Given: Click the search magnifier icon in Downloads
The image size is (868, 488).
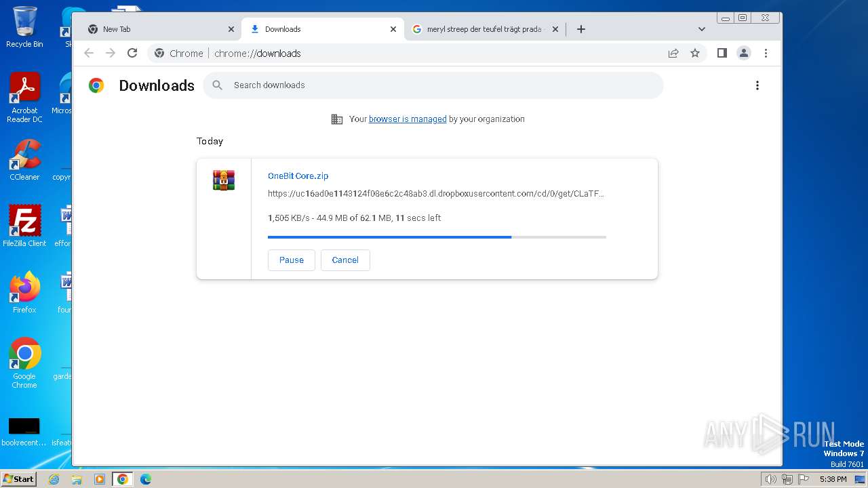Looking at the screenshot, I should 218,85.
